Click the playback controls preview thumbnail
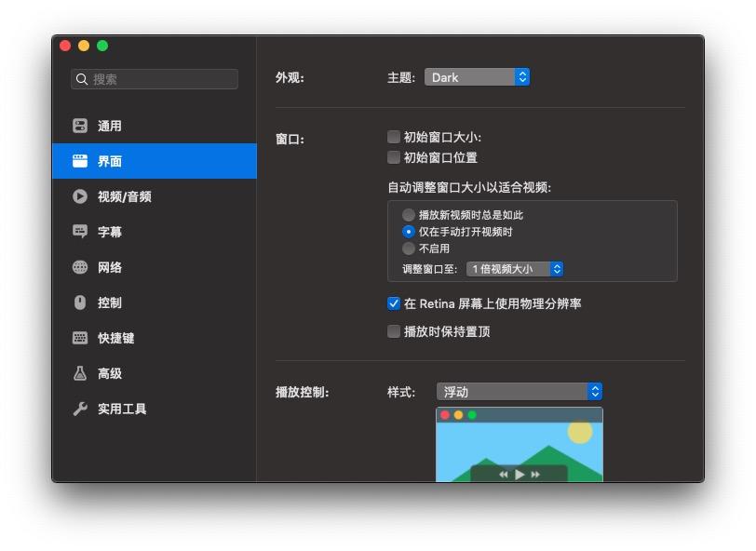This screenshot has height=551, width=756. click(520, 447)
